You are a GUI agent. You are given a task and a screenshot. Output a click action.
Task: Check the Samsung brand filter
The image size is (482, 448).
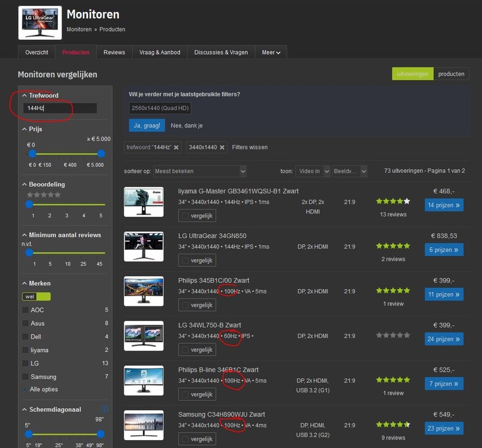point(25,377)
